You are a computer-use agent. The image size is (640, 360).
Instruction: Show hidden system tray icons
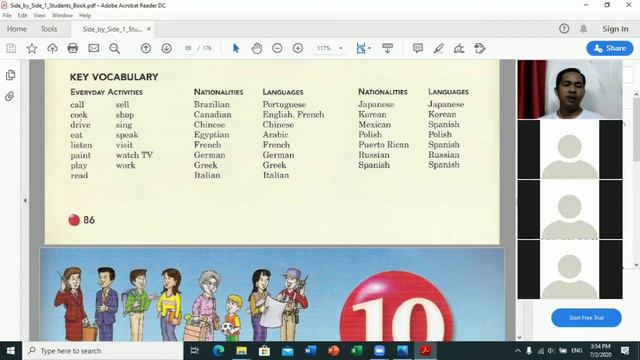(x=518, y=351)
